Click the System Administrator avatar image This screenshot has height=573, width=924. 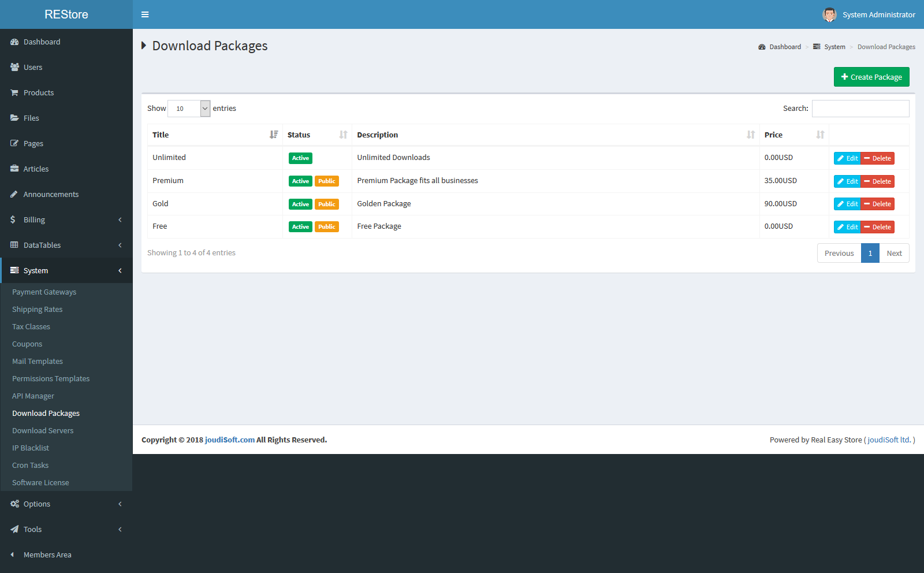(829, 14)
